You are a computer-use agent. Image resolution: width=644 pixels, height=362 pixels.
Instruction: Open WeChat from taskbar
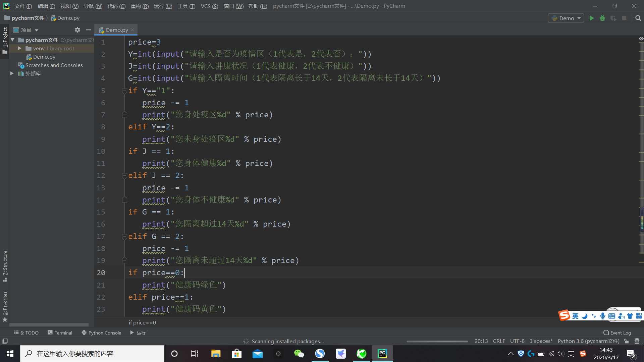point(299,354)
